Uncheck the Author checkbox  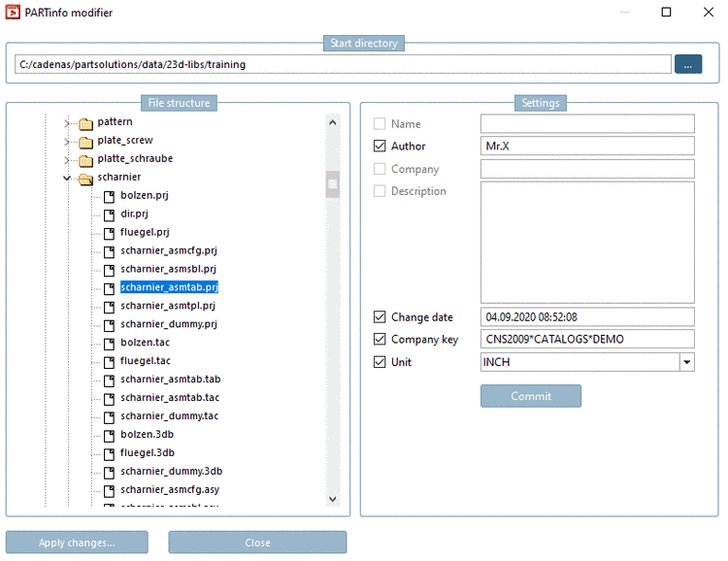(x=380, y=146)
